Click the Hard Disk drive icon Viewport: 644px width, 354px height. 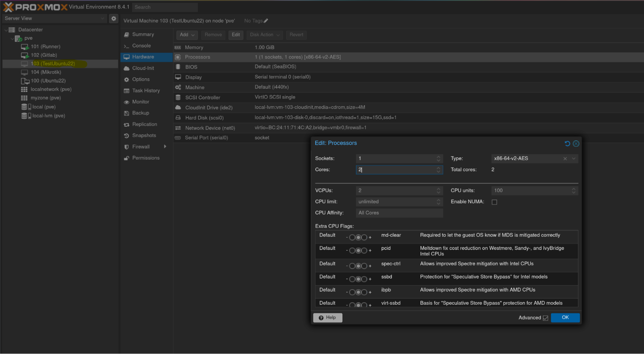coord(178,118)
